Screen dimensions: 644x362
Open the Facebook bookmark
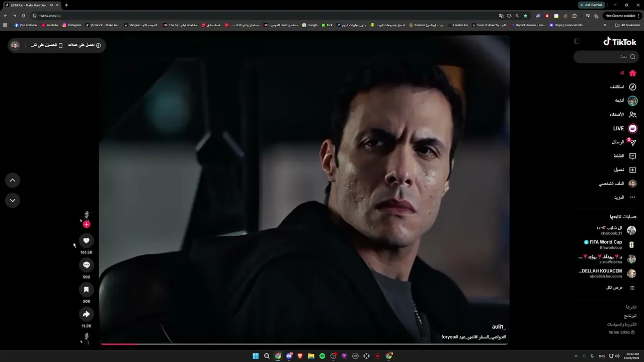coord(26,25)
